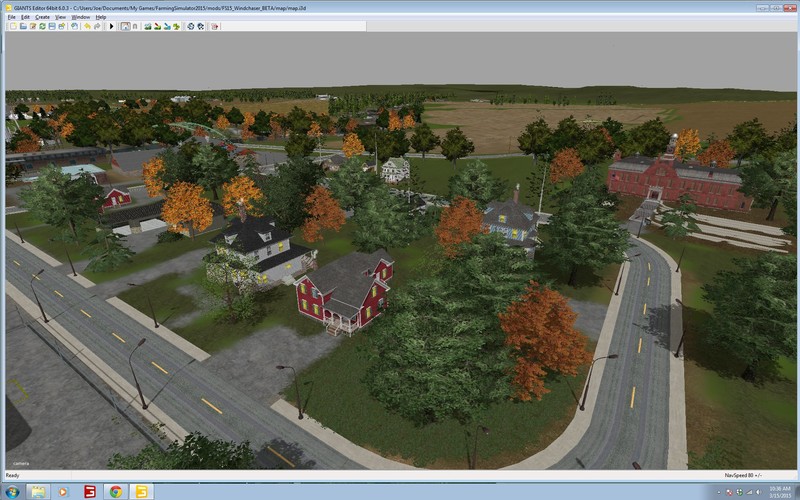Launch Google Chrome from the taskbar
Image resolution: width=800 pixels, height=500 pixels.
(x=115, y=491)
